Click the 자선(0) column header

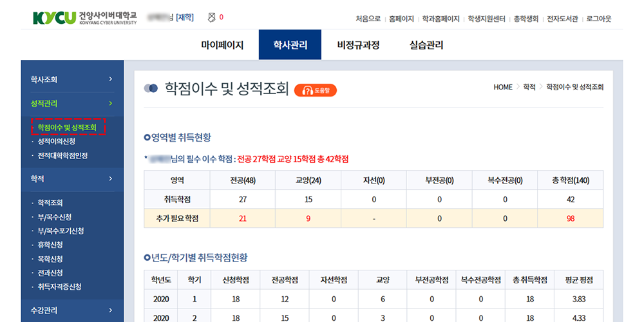(374, 180)
